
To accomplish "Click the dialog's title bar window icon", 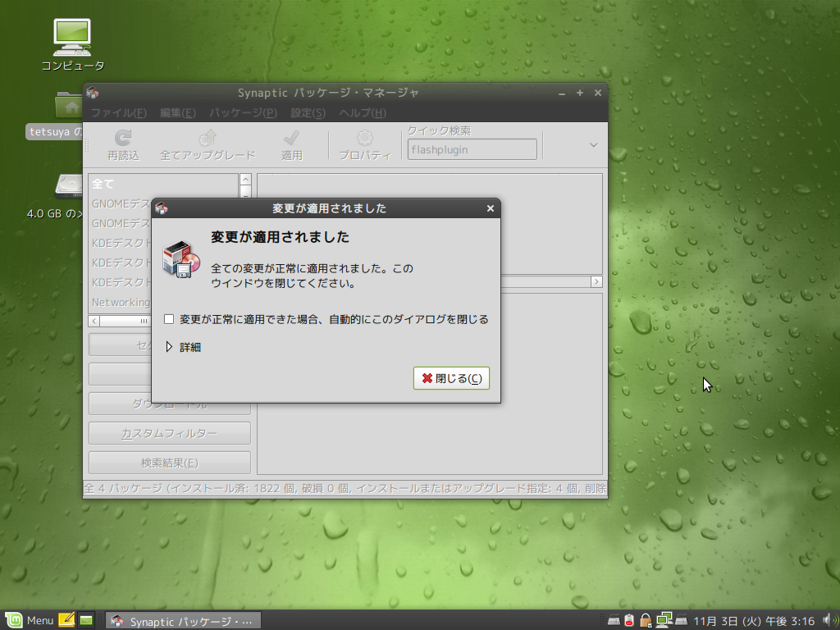I will [162, 208].
